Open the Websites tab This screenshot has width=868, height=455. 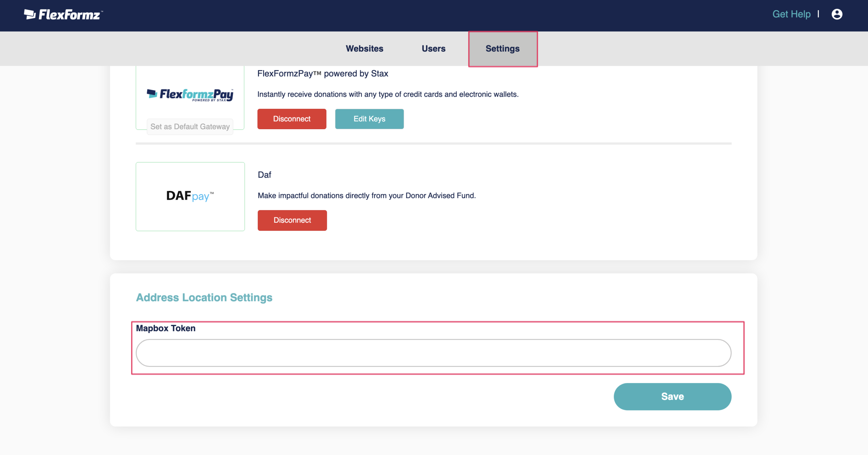click(364, 48)
